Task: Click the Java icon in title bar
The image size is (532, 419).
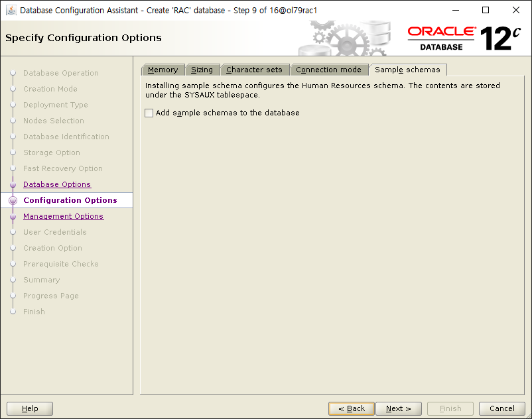Action: pos(11,10)
